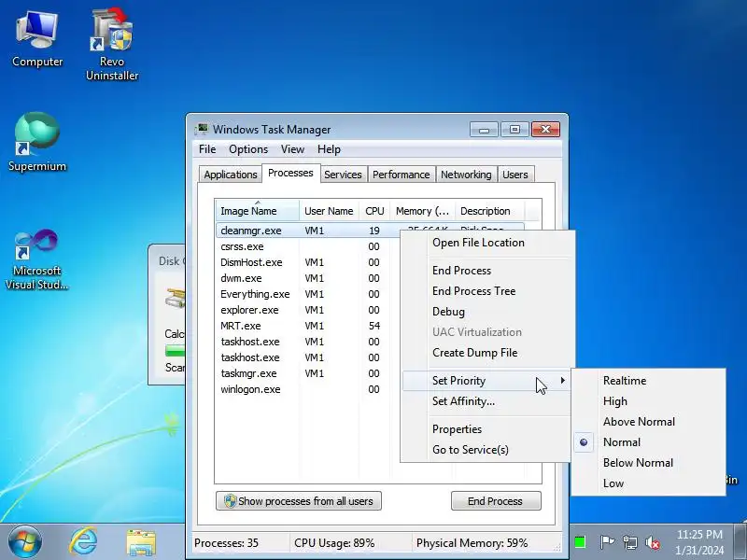Close the Task Manager window

pyautogui.click(x=545, y=129)
